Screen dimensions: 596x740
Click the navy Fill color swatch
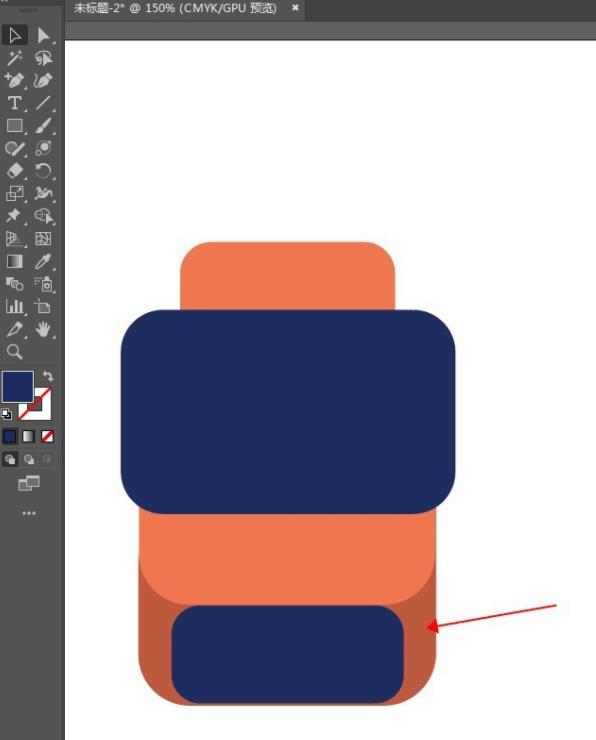(x=18, y=387)
